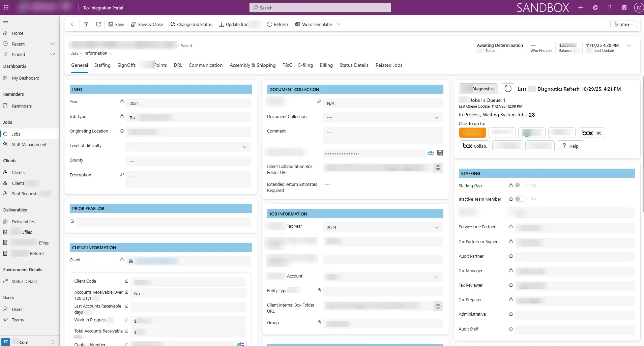
Task: Click the Search box in header
Action: 320,8
